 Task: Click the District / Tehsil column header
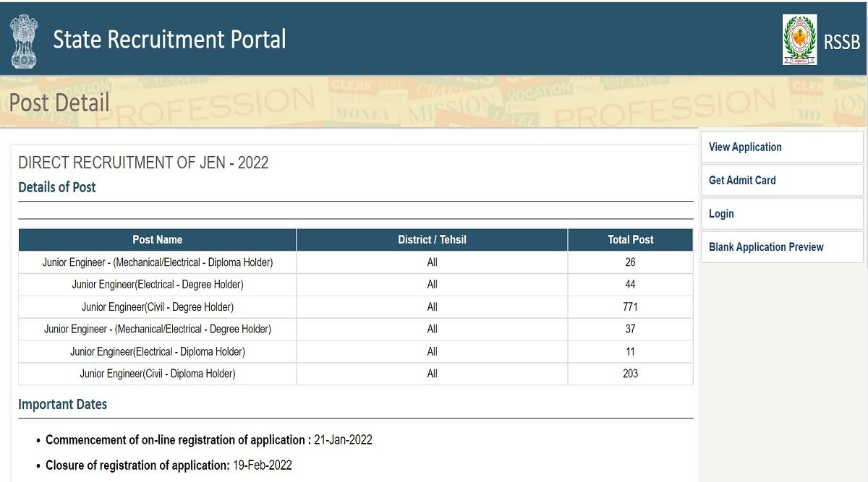[x=432, y=239]
